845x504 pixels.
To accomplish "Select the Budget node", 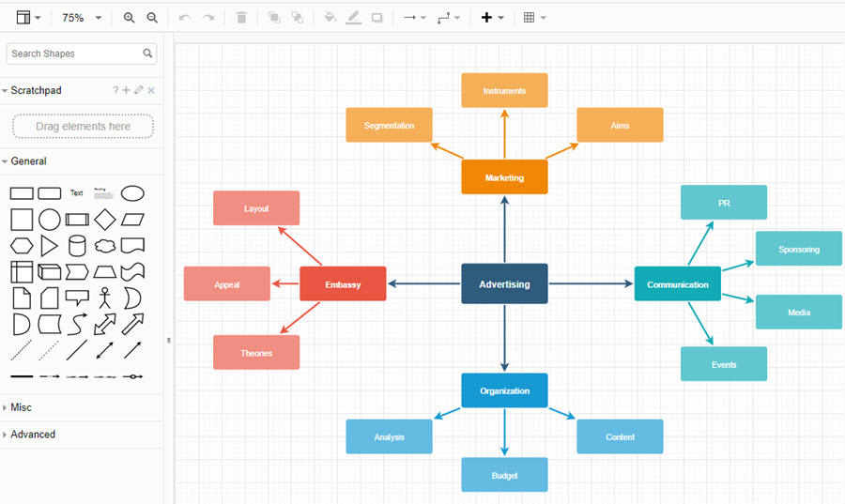I will 504,475.
